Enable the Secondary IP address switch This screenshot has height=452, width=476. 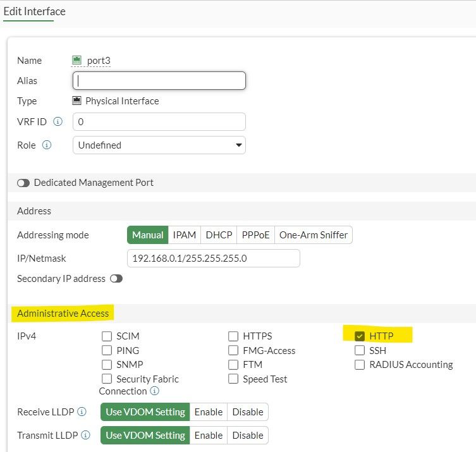pyautogui.click(x=116, y=279)
